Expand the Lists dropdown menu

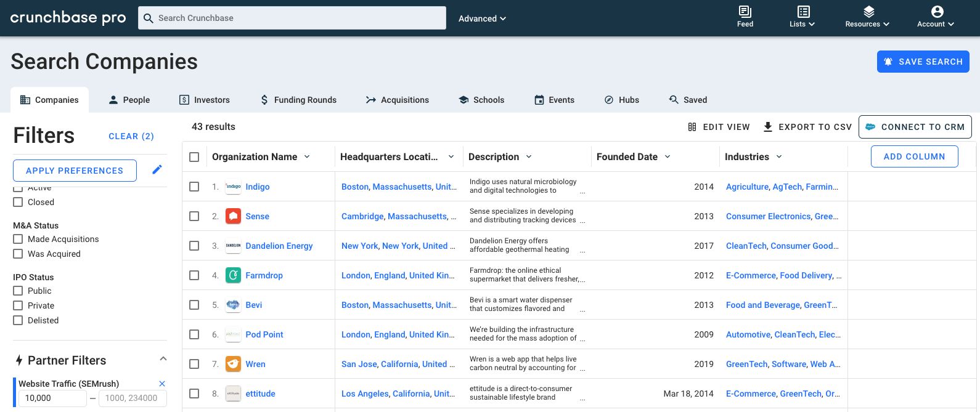802,24
